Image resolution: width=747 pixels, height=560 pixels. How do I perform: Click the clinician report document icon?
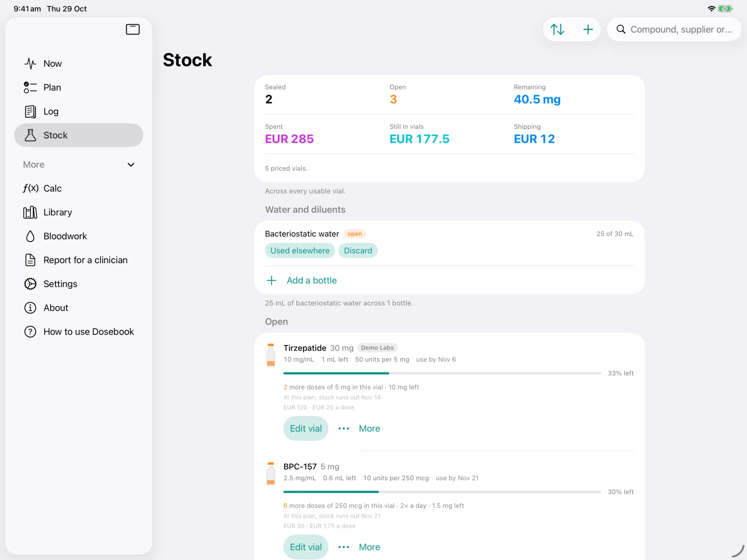[30, 260]
